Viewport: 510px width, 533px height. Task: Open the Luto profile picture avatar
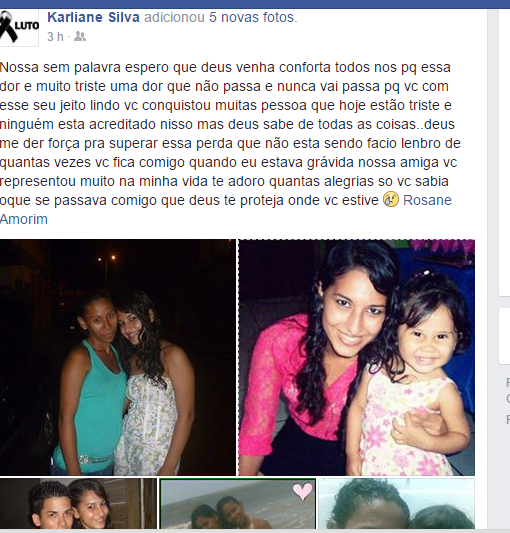point(19,28)
